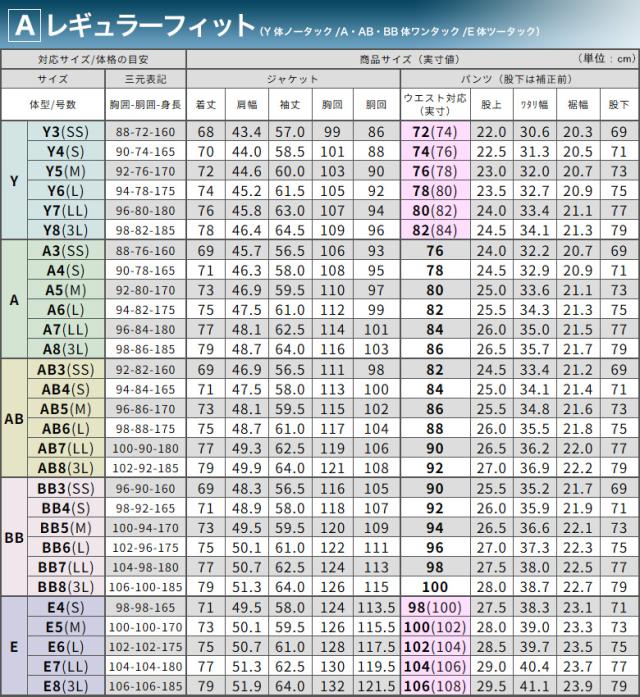
Task: Select the 裾幅 column header
Action: (578, 104)
